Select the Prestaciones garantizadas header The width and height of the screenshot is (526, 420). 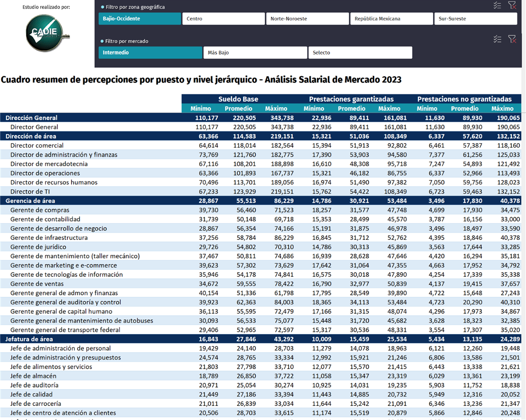[351, 99]
